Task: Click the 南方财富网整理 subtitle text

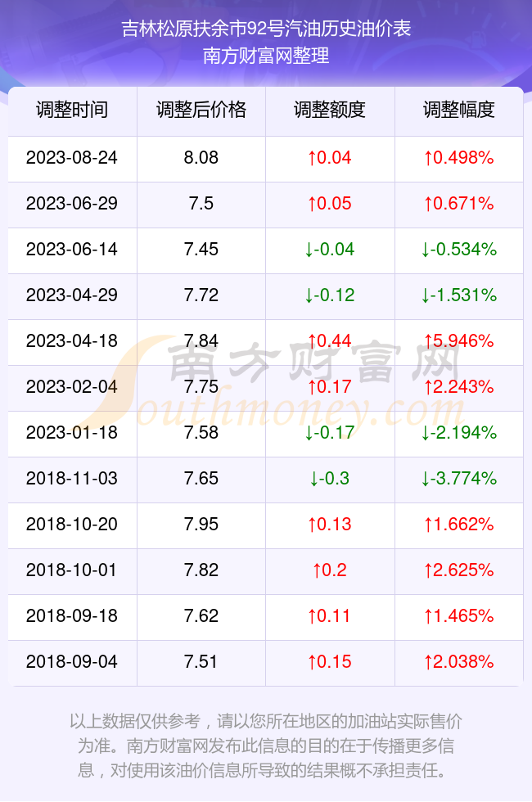Action: [266, 56]
